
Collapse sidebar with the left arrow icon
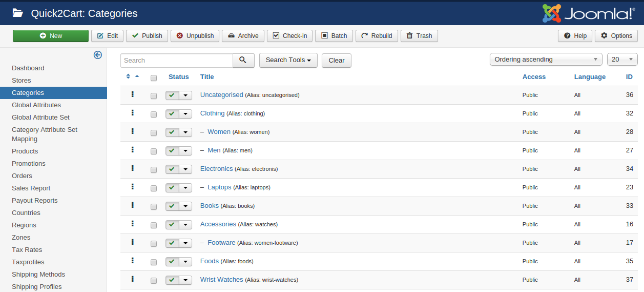(97, 55)
